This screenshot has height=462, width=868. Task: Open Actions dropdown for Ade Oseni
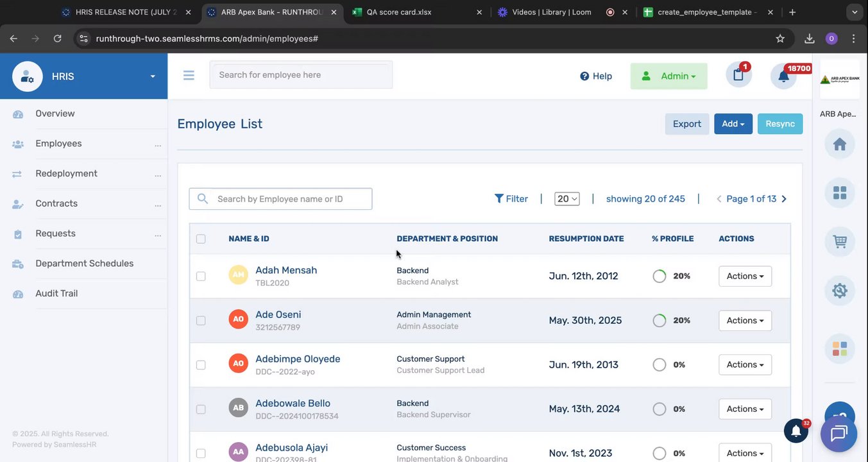pos(745,320)
